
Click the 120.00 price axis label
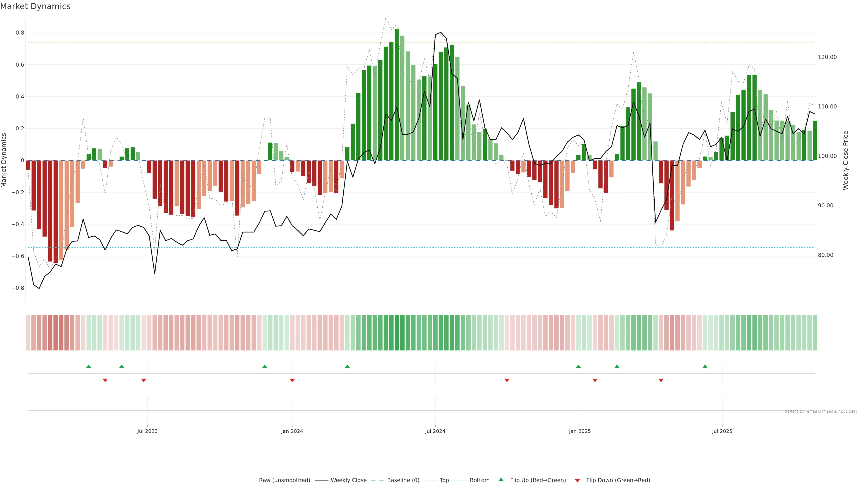point(827,57)
